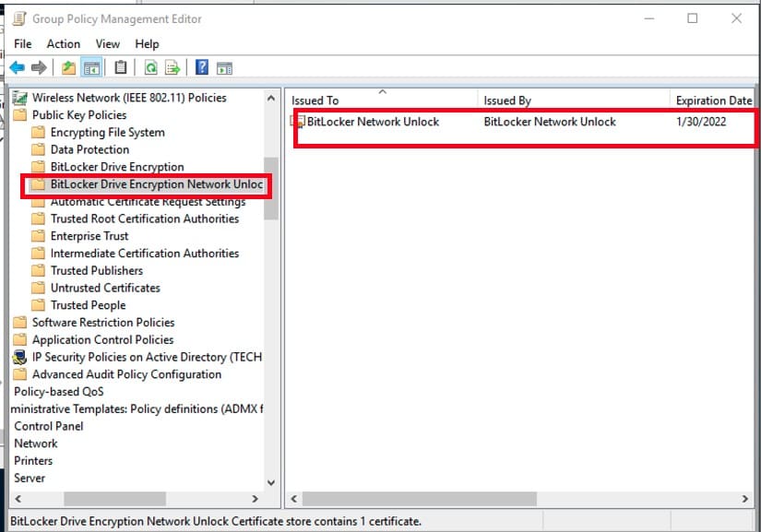Sort by Expiration Date column header
The height and width of the screenshot is (532, 761).
[x=713, y=100]
